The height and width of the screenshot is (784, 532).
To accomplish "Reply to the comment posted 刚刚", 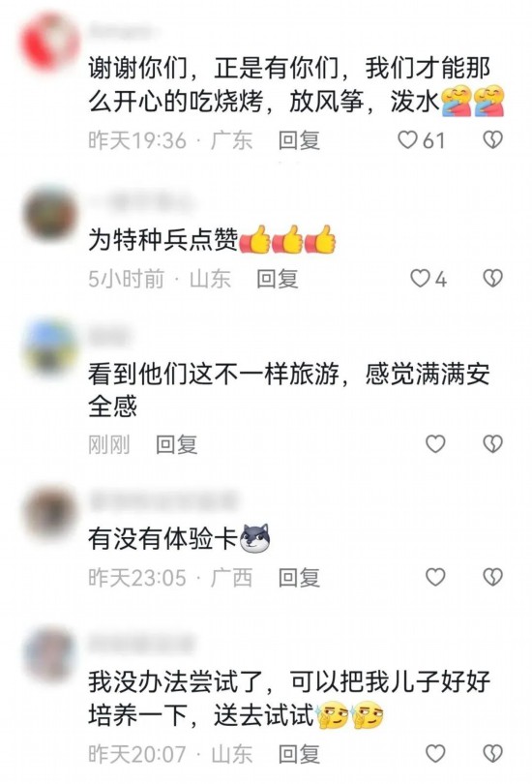I will coord(176,444).
